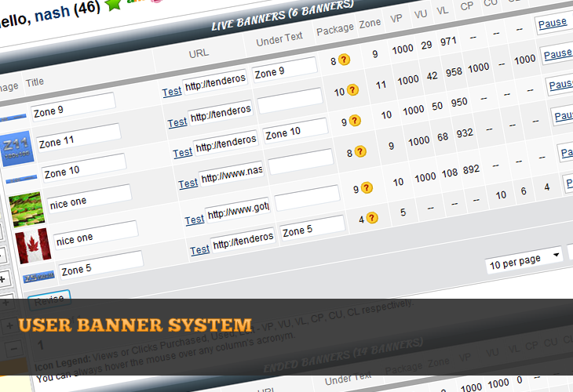Screen dimensions: 573x392
Task: Focus Under Text field containing 'Zone 10'
Action: point(295,131)
